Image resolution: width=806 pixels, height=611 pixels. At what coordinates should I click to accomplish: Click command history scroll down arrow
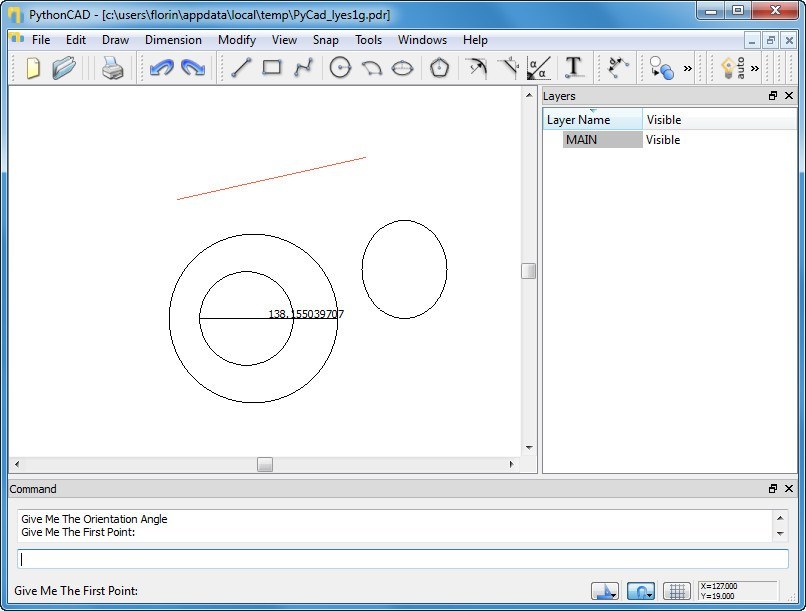780,533
